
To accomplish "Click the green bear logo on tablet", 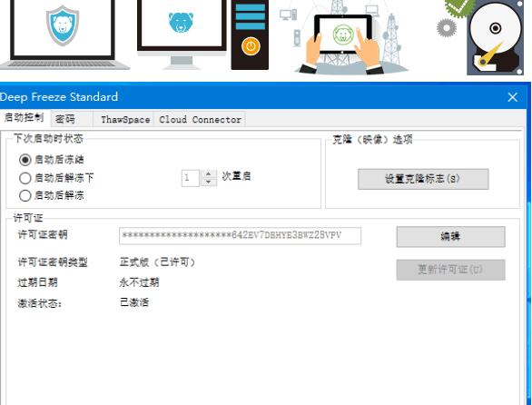I will [343, 35].
